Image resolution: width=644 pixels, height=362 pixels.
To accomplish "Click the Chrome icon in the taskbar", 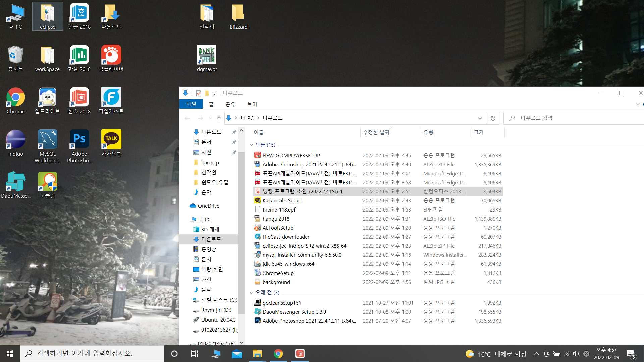I will coord(278,354).
